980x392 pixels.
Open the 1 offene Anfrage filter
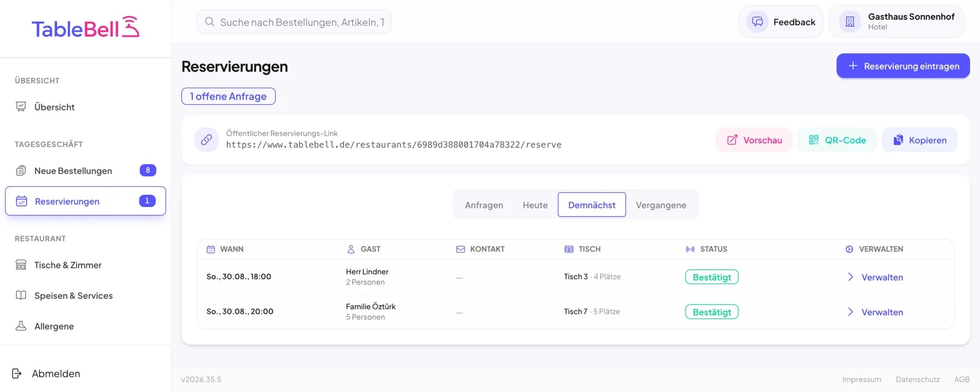228,96
